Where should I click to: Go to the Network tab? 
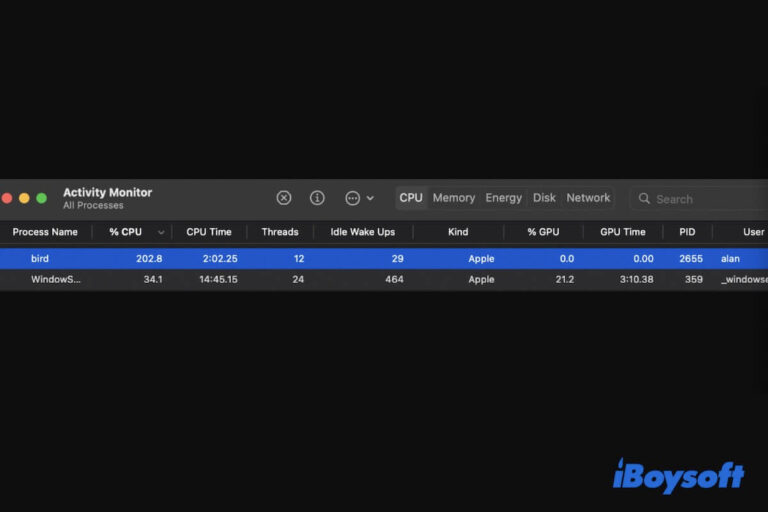[x=588, y=198]
